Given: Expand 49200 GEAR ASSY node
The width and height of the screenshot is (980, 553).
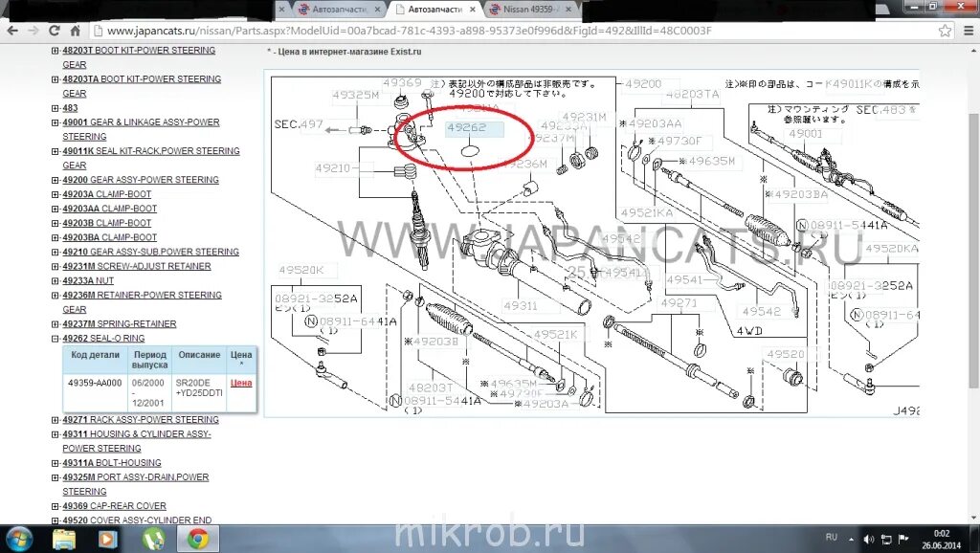Looking at the screenshot, I should (55, 180).
